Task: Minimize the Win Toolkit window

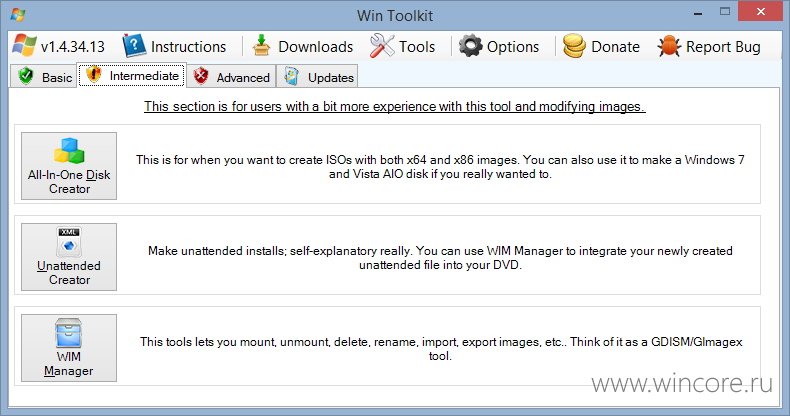Action: [698, 14]
